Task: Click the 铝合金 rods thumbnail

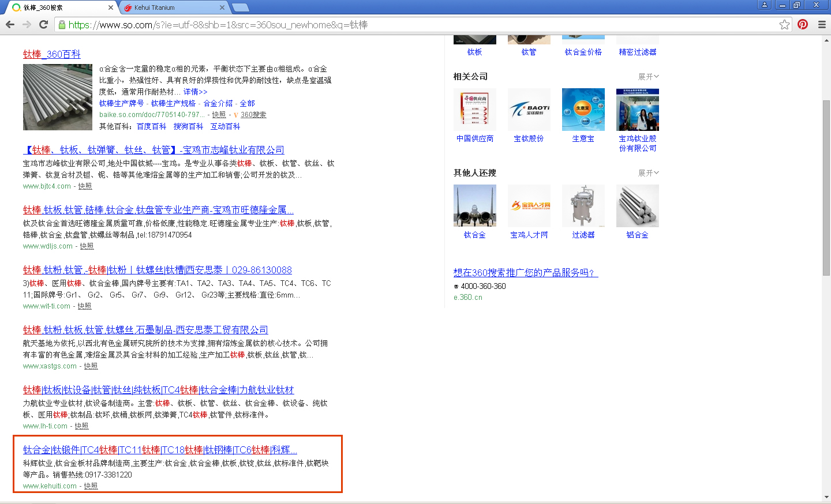Action: [638, 206]
